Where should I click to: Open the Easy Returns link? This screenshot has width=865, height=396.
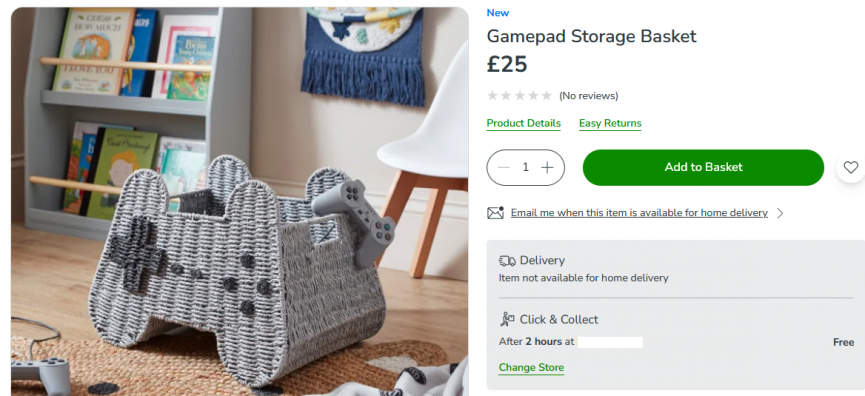point(610,124)
